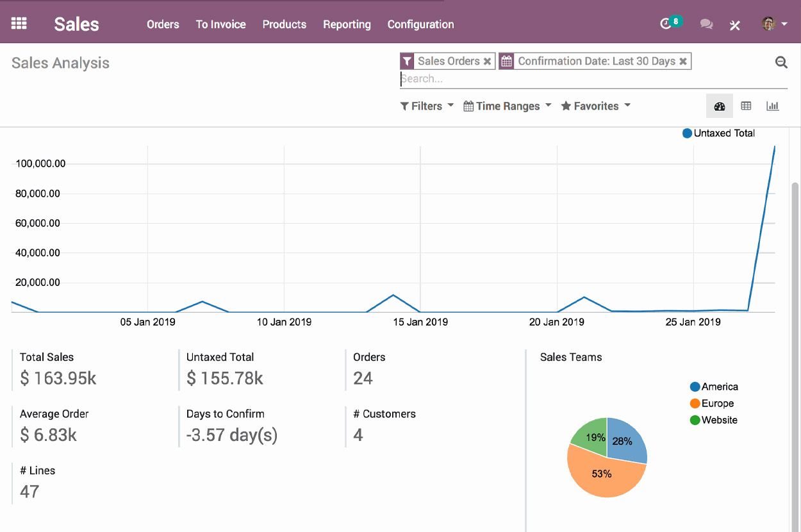Open the Configuration menu
801x532 pixels.
click(x=420, y=24)
